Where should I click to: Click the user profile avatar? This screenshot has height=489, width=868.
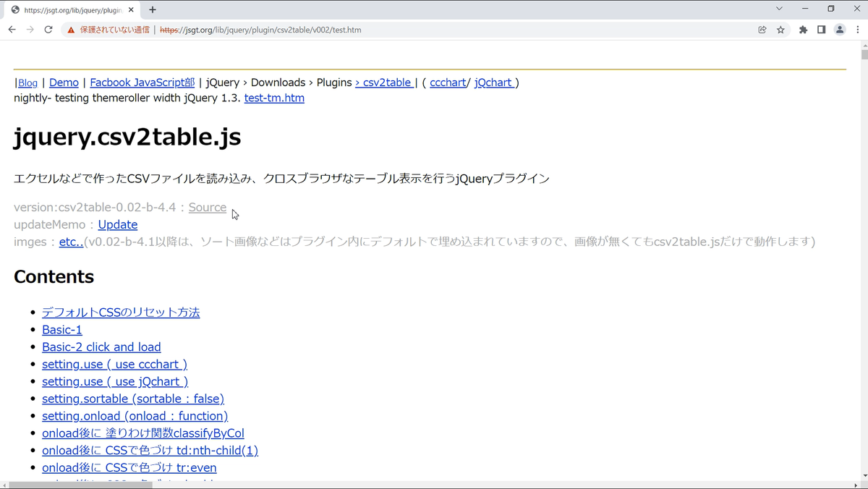(840, 30)
